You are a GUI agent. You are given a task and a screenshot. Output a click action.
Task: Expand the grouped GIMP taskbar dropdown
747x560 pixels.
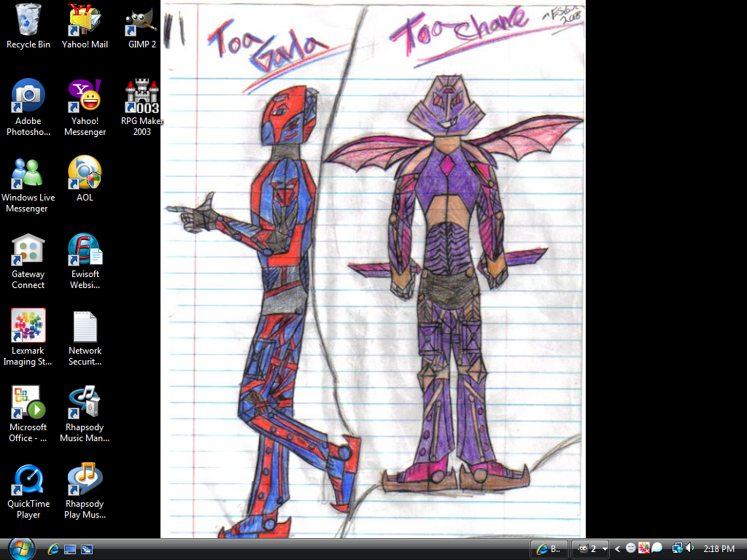[x=605, y=549]
